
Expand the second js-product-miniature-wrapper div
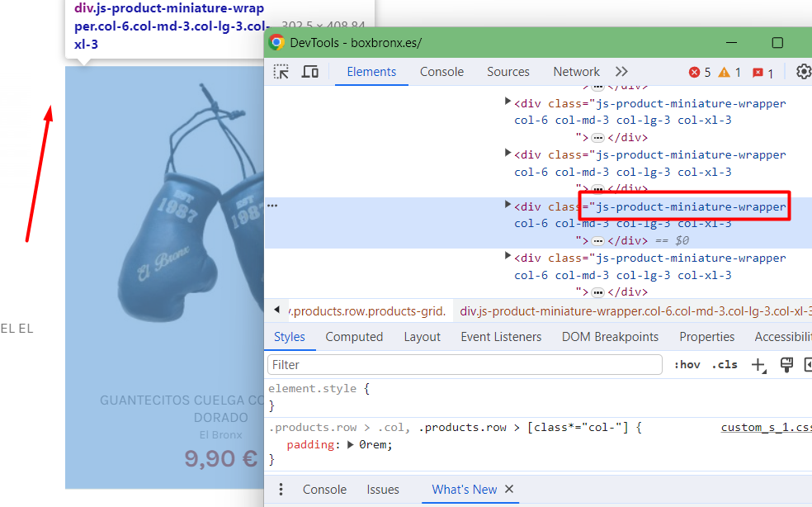pos(507,153)
